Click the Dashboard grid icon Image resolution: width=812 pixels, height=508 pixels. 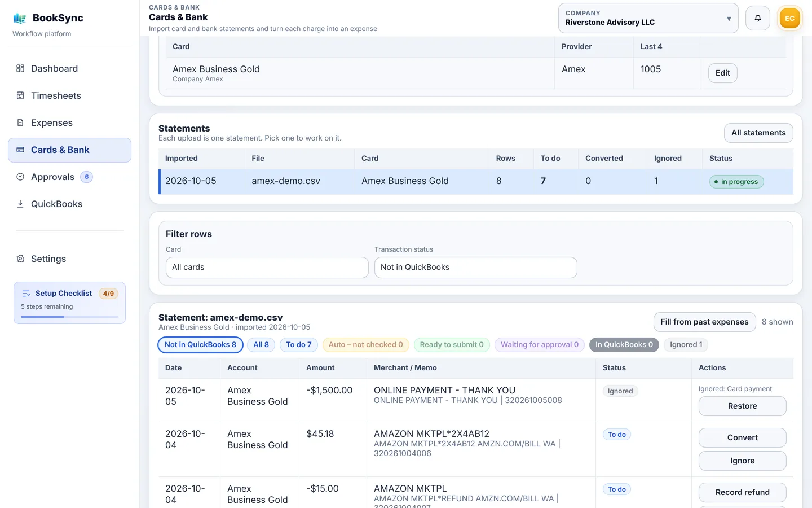tap(20, 68)
